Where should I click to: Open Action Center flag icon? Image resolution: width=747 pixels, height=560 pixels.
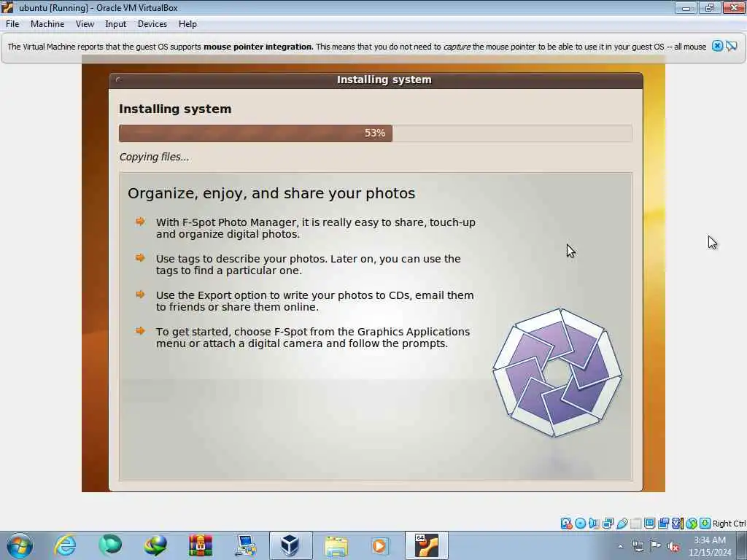tap(656, 546)
